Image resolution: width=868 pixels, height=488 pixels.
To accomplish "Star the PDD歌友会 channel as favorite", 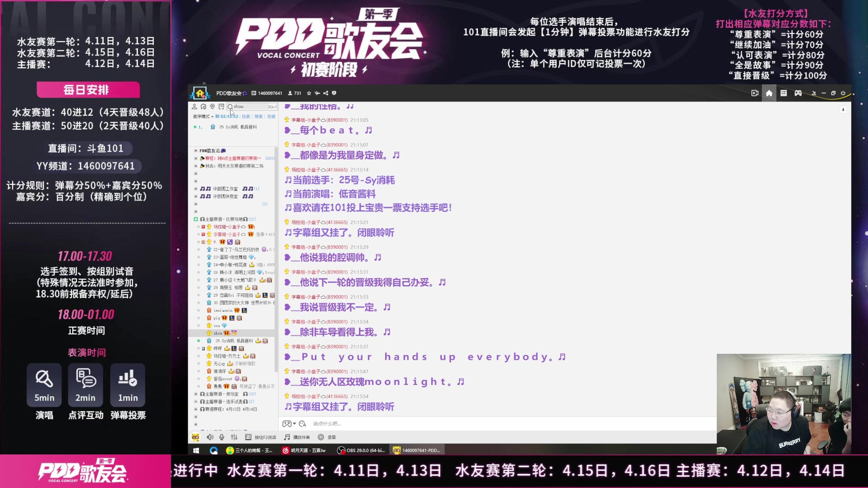I will [309, 93].
